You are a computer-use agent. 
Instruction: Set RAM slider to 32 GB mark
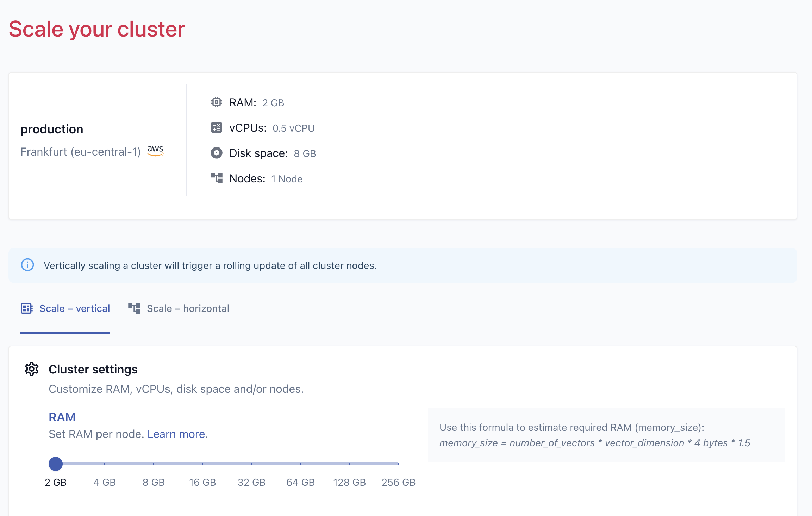[x=252, y=464]
